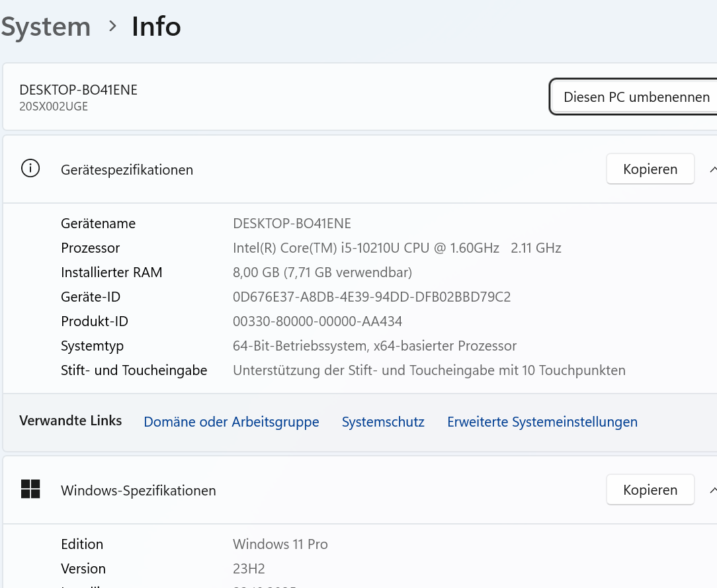This screenshot has width=717, height=588.
Task: Collapse the Gerätespezifikationen section chevron
Action: coord(713,169)
